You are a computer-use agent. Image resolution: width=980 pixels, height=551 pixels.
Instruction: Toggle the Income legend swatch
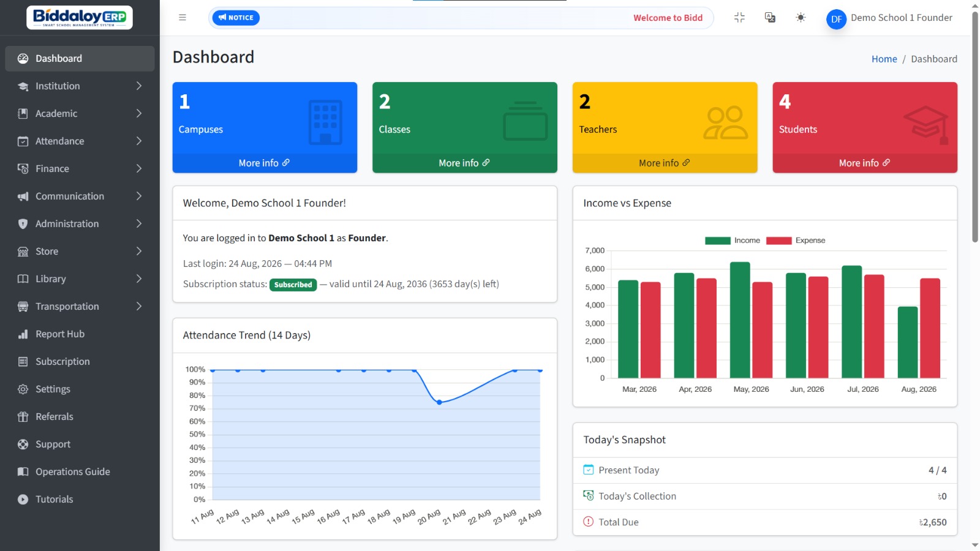[x=718, y=241]
